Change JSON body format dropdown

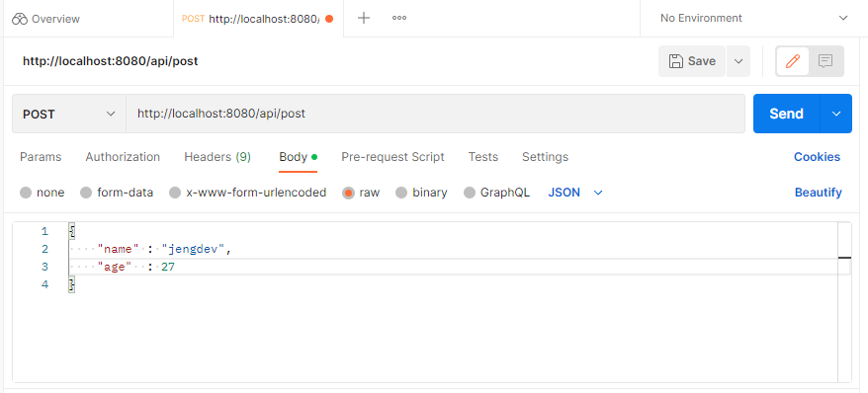point(575,193)
